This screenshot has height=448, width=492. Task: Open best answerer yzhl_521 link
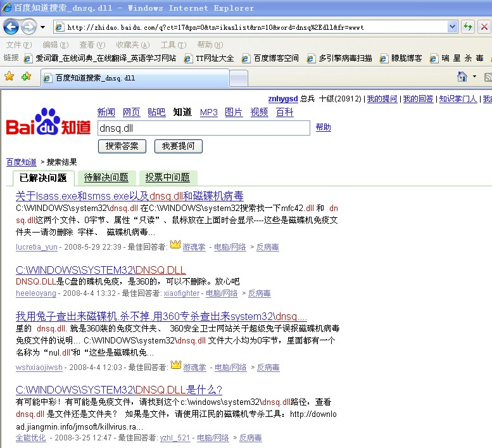click(x=175, y=438)
